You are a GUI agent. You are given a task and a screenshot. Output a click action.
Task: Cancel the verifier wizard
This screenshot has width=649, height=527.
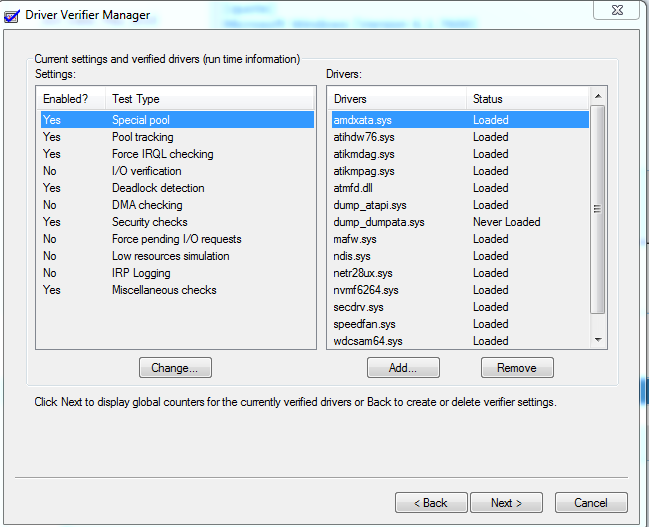click(x=591, y=503)
